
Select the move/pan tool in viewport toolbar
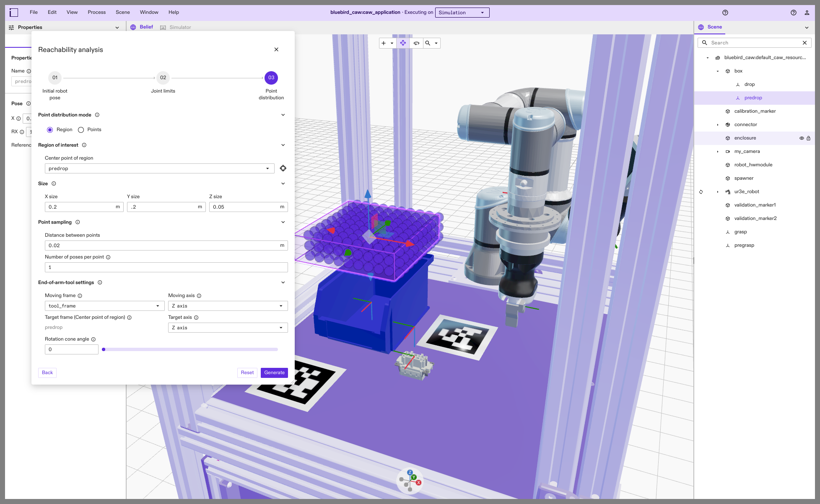pyautogui.click(x=403, y=43)
